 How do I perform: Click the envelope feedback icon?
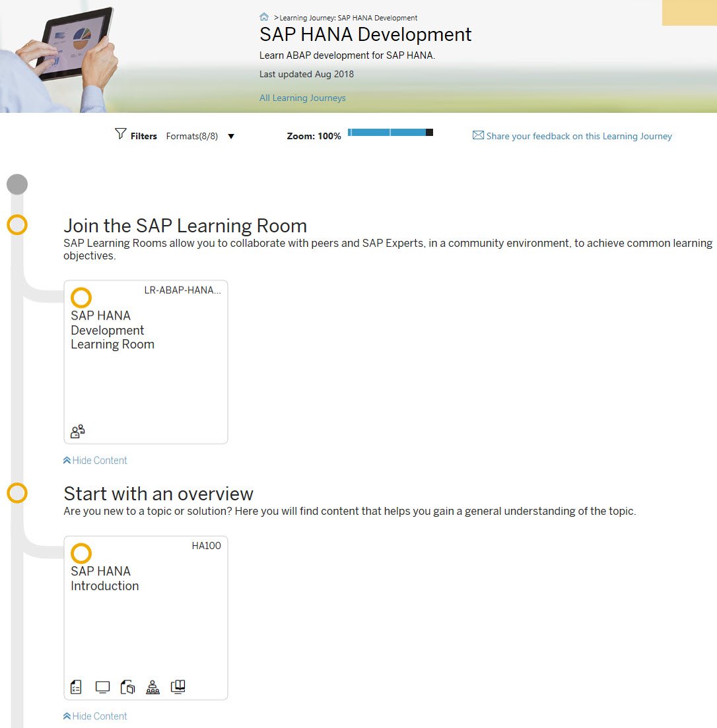478,135
